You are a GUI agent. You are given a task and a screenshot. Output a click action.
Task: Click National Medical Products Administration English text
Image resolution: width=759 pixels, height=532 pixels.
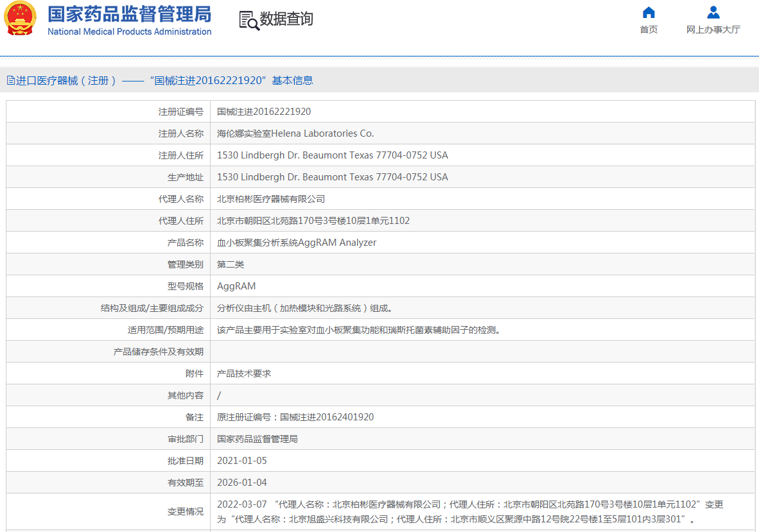pyautogui.click(x=129, y=31)
